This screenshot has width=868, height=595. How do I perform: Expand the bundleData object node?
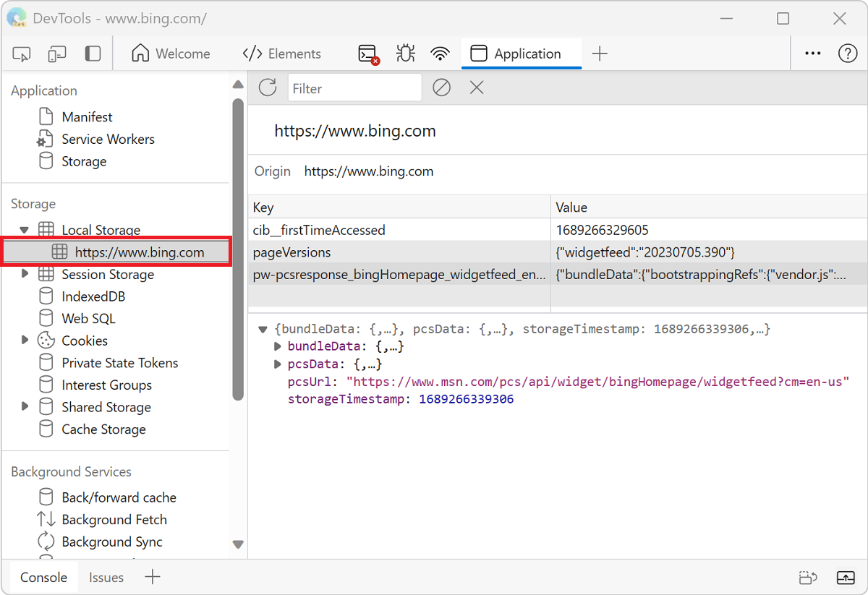coord(278,346)
